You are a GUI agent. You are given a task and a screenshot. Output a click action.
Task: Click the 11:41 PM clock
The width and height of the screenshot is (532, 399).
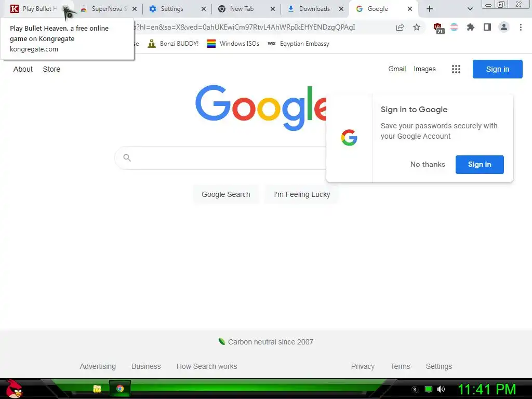click(487, 390)
